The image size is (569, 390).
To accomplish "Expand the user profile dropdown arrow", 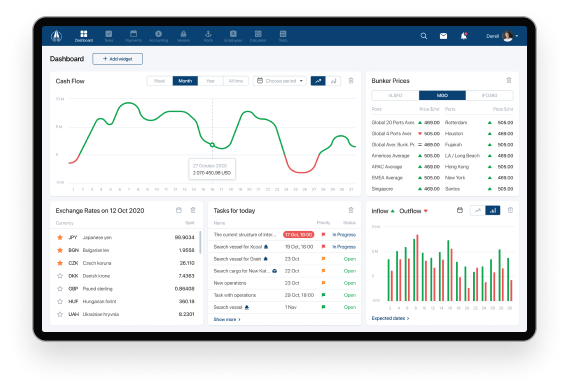I will (x=517, y=36).
